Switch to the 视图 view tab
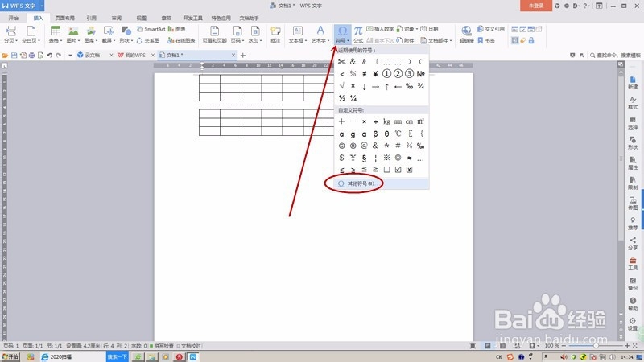The image size is (644, 362). [x=142, y=18]
